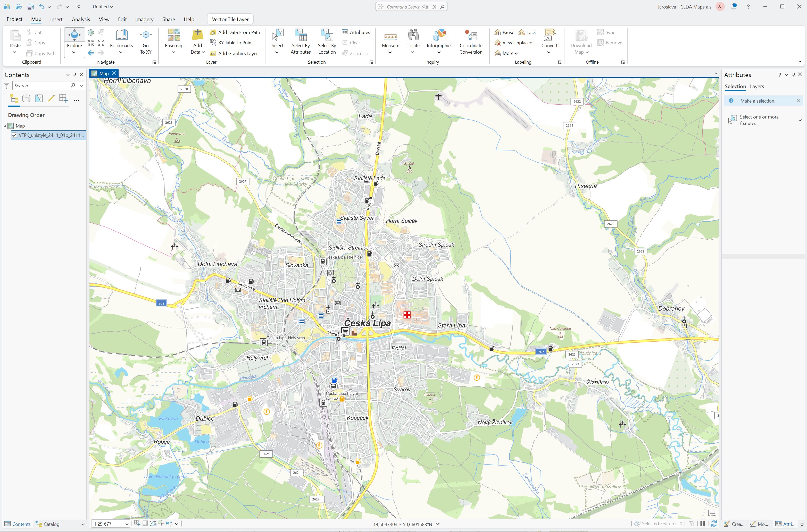Image resolution: width=807 pixels, height=532 pixels.
Task: Click View Unplaced labels button
Action: [513, 43]
